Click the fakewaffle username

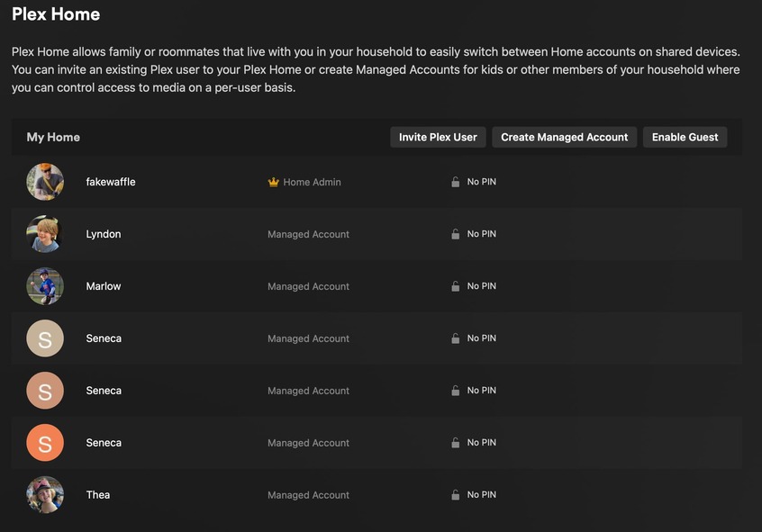coord(111,182)
